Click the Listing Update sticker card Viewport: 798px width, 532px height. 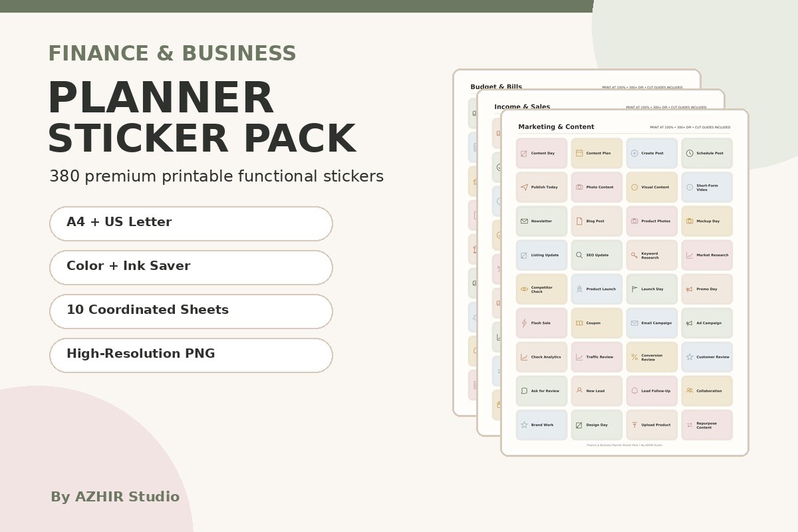[x=541, y=255]
